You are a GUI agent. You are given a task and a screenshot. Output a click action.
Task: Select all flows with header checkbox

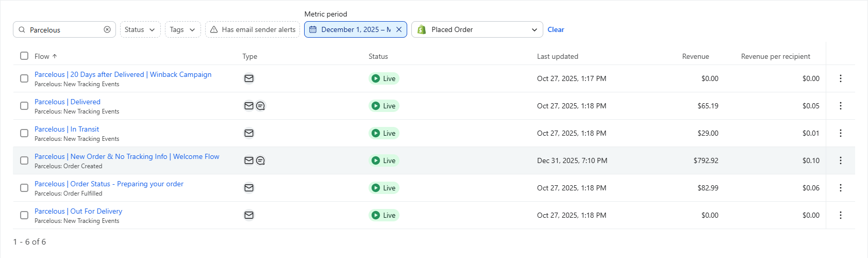(x=24, y=56)
